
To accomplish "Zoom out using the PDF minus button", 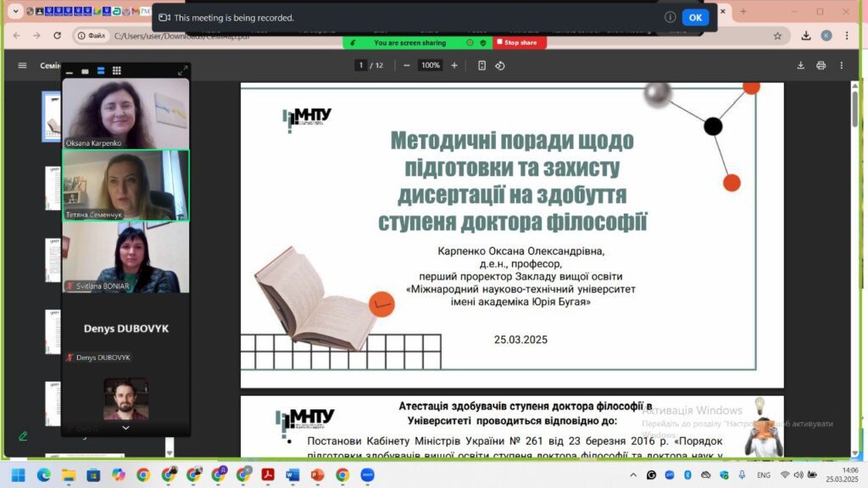I will (x=407, y=65).
